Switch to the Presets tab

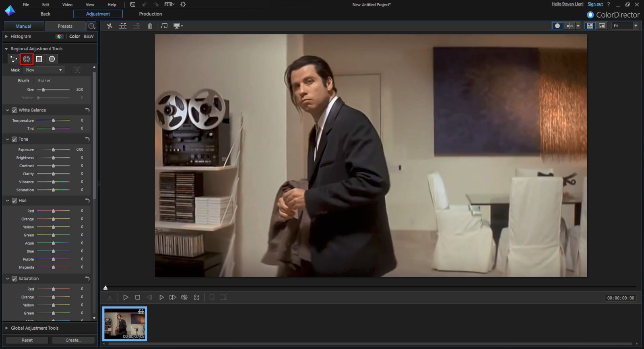point(65,26)
